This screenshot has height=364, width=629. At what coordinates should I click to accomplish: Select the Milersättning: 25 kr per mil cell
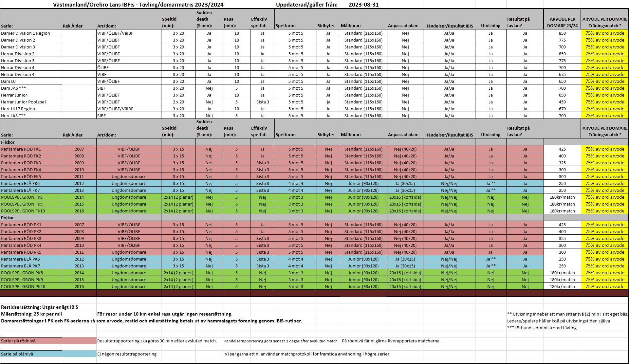coord(31,314)
